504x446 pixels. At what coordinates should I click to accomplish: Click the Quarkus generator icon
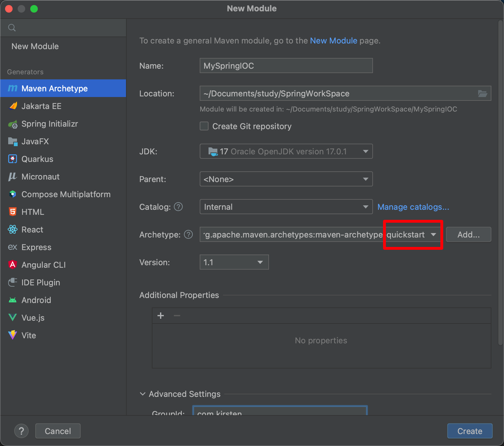point(13,159)
